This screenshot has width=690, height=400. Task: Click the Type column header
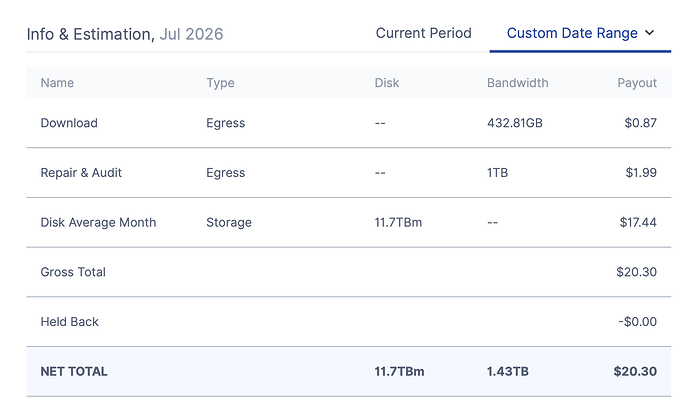(220, 83)
